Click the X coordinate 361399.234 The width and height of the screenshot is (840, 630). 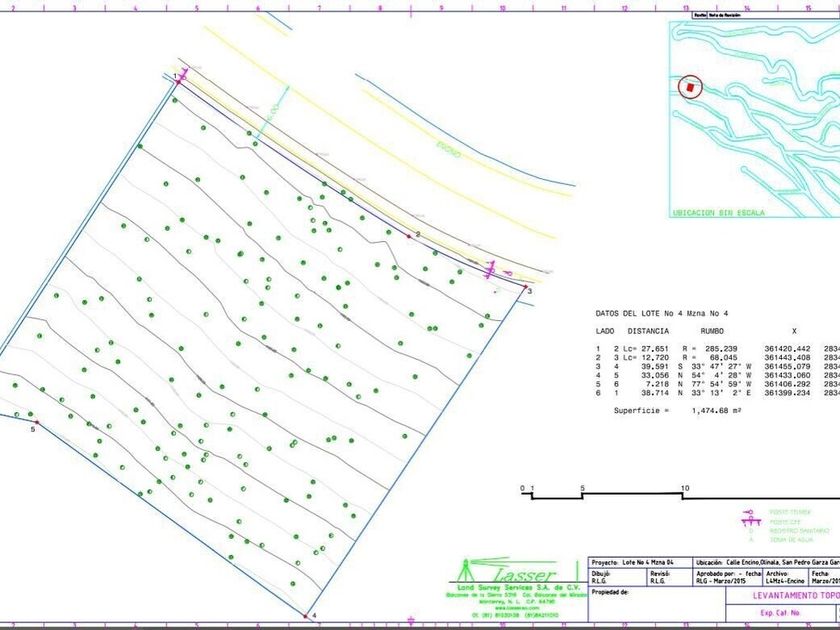click(x=788, y=393)
